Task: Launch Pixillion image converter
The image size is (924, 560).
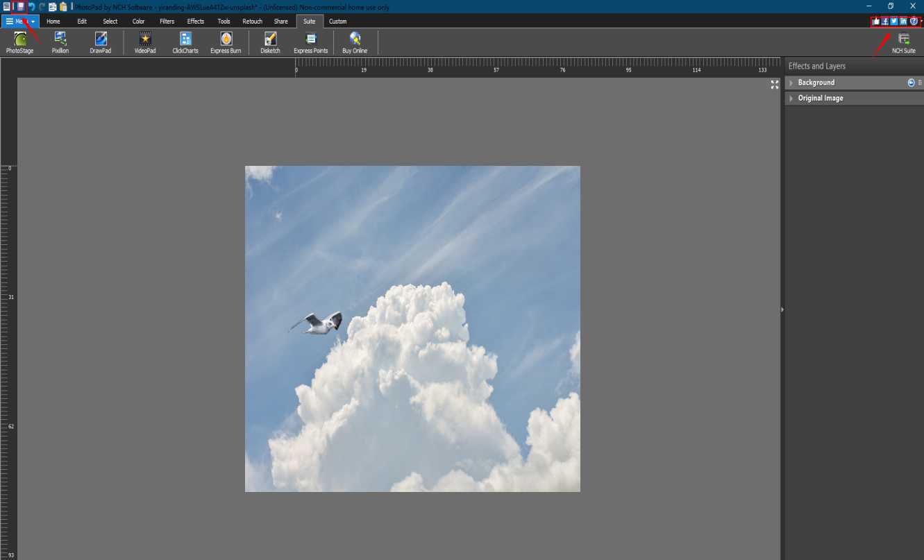Action: click(60, 43)
